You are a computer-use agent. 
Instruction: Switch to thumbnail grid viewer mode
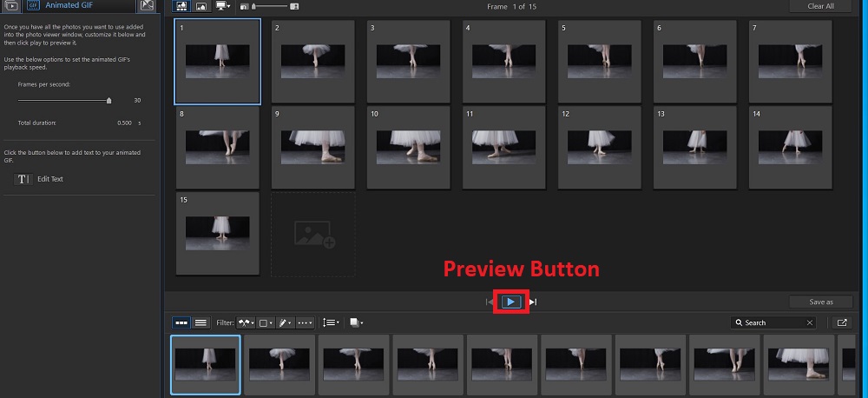pyautogui.click(x=181, y=6)
